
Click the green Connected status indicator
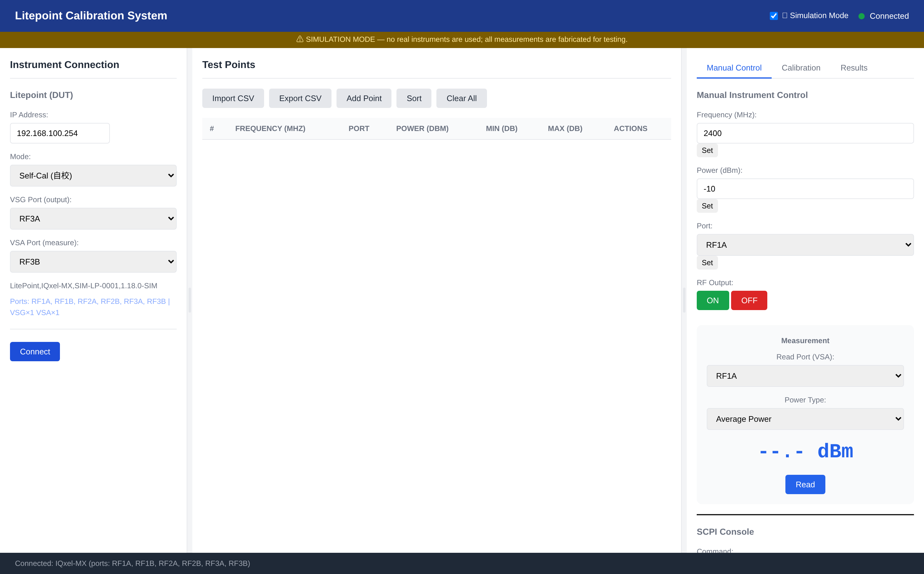coord(861,16)
